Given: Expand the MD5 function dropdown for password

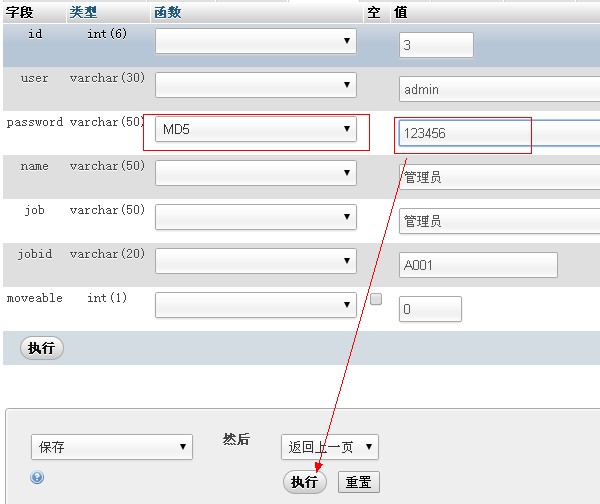Looking at the screenshot, I should (x=255, y=129).
